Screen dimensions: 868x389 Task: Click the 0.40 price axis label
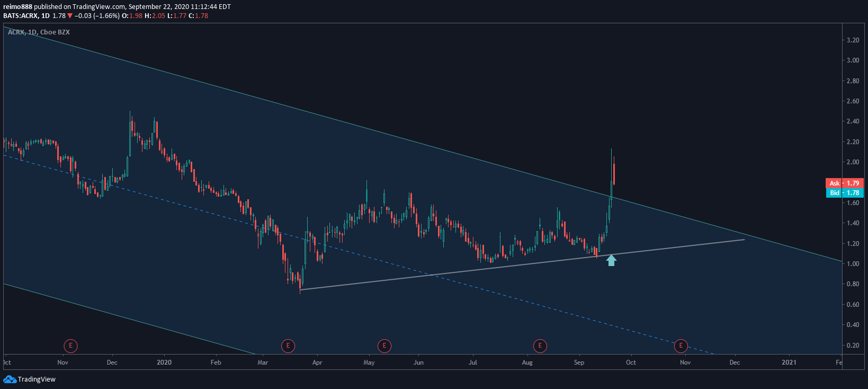tap(853, 325)
